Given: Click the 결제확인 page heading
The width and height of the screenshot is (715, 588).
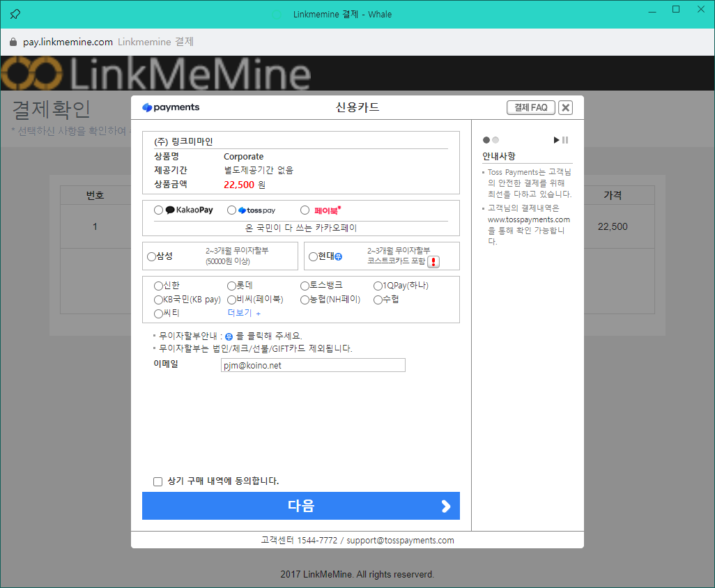Looking at the screenshot, I should point(51,110).
